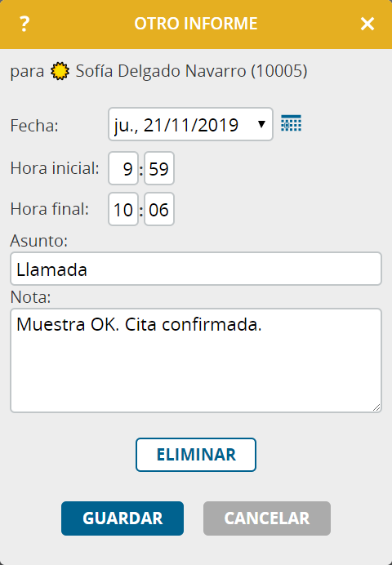
Task: Select the Hora final minutes field 06
Action: (159, 209)
